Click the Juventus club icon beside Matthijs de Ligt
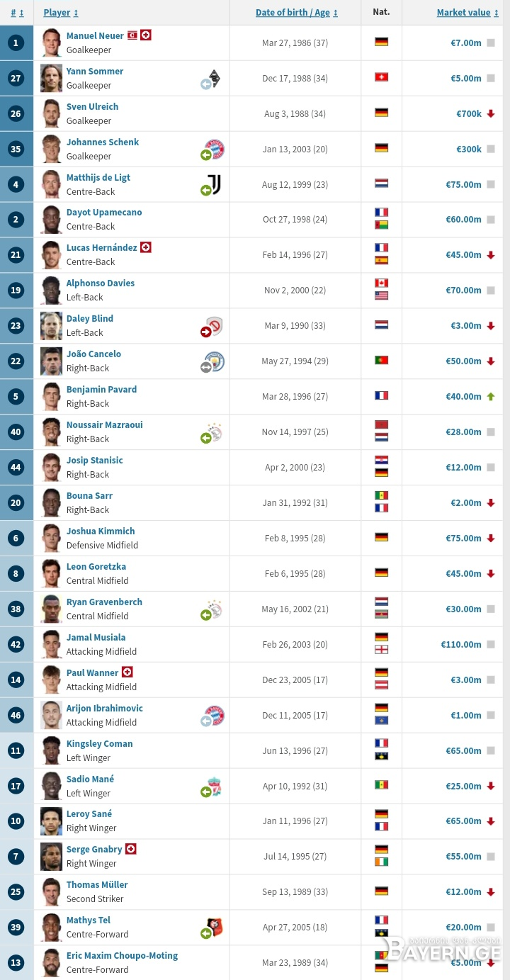This screenshot has height=980, width=510. pyautogui.click(x=215, y=184)
